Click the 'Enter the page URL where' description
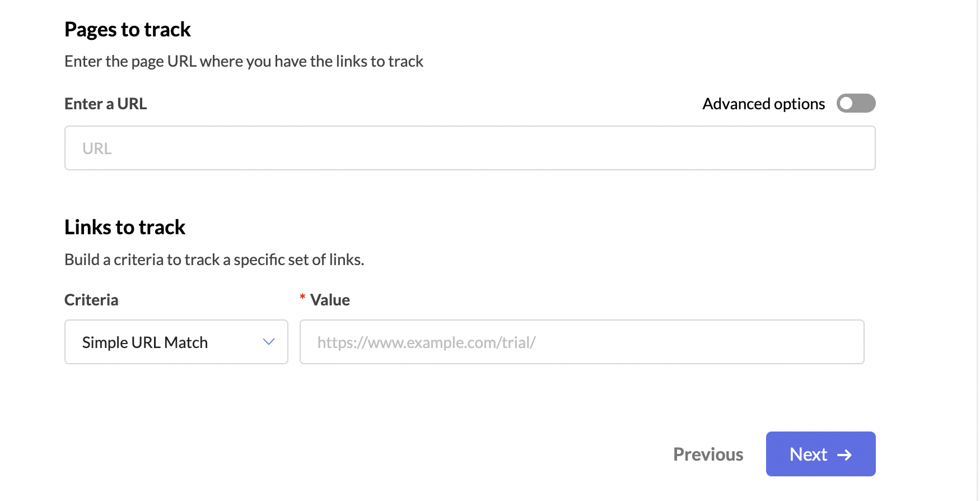Screen dimensions: 980x501 [244, 61]
